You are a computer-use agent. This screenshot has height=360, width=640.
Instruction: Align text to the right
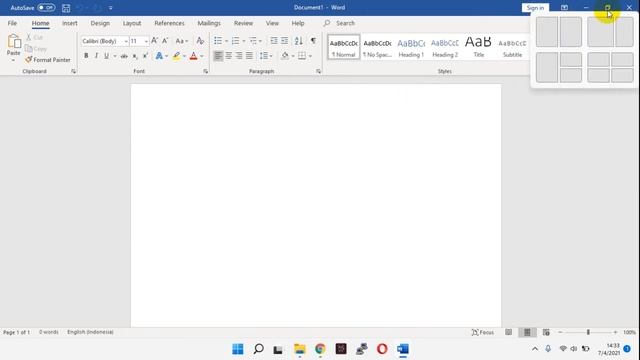(x=239, y=56)
